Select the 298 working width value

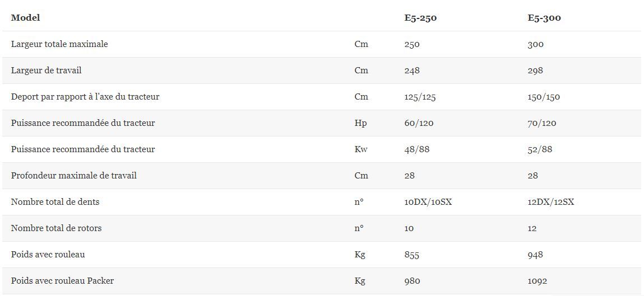[x=535, y=71]
